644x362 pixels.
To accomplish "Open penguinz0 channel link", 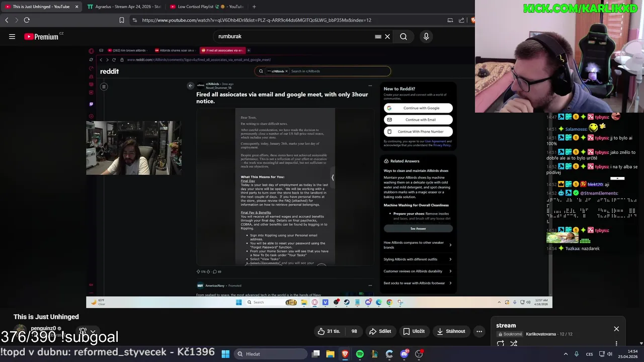I will tap(43, 328).
